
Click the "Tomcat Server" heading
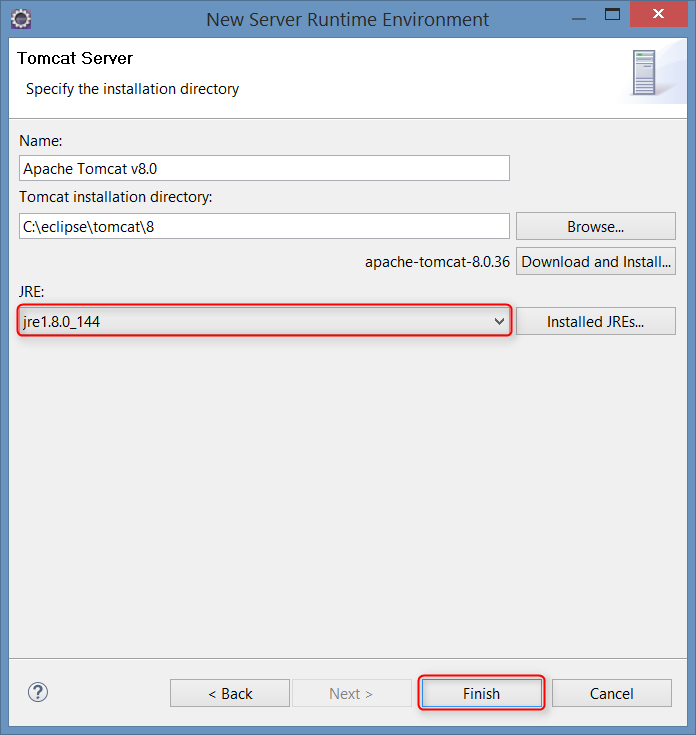75,58
